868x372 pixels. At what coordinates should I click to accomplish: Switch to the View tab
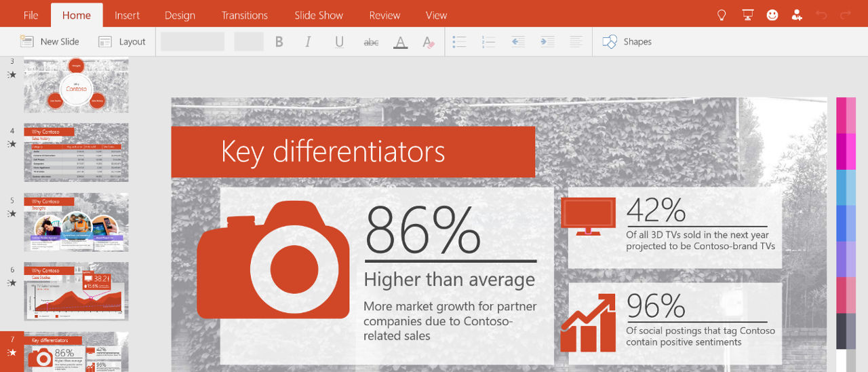click(436, 15)
